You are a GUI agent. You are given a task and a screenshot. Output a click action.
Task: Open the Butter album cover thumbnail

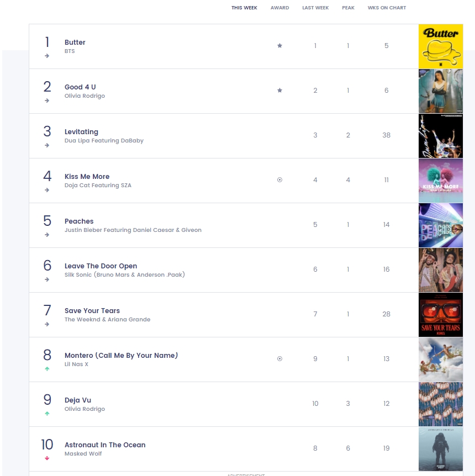(441, 46)
